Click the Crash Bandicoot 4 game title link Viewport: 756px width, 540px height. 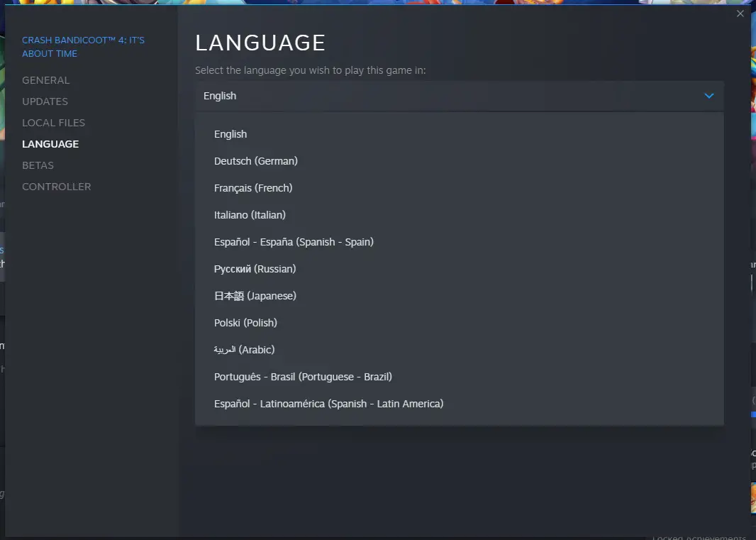point(83,47)
